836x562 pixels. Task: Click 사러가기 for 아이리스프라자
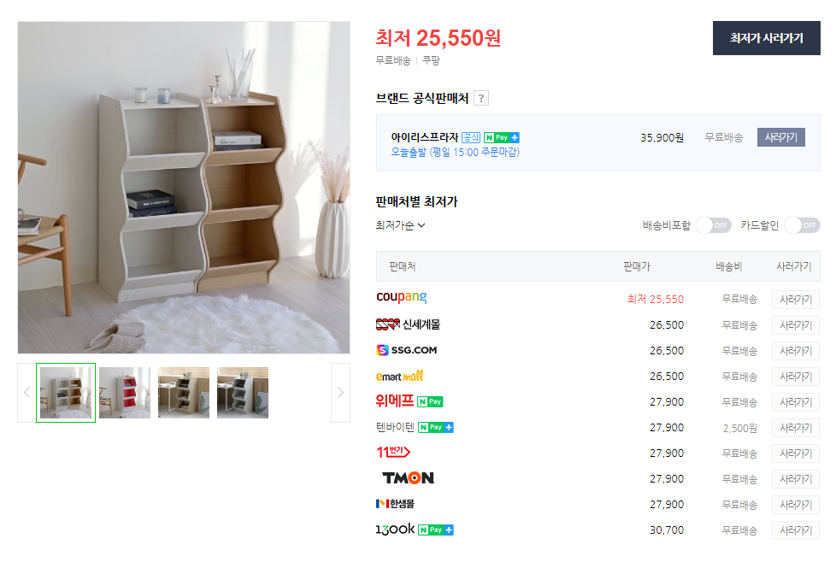(781, 138)
